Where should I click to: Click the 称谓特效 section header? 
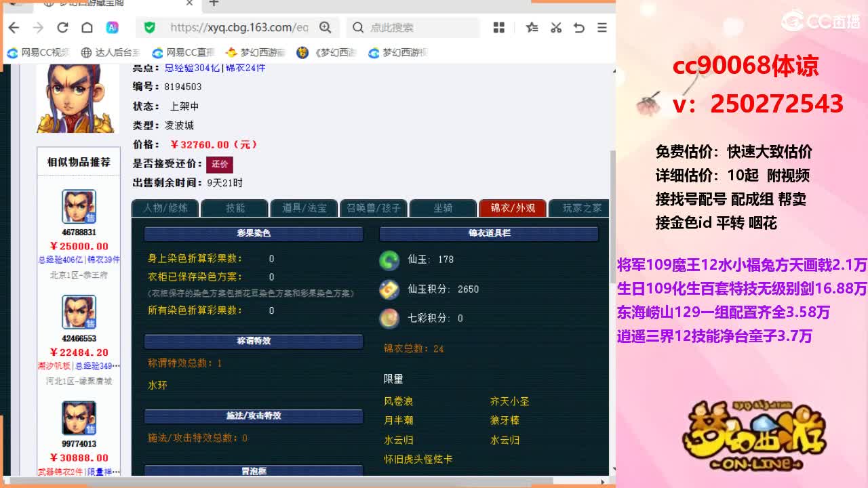point(254,341)
